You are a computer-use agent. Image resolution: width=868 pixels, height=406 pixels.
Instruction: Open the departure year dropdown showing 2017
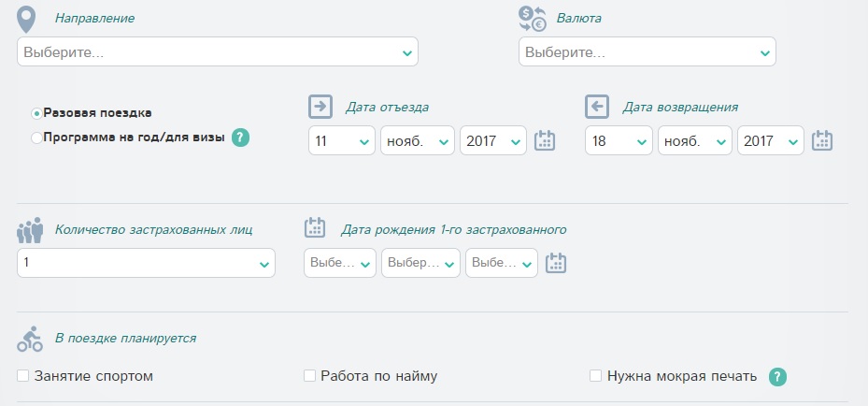pyautogui.click(x=493, y=140)
